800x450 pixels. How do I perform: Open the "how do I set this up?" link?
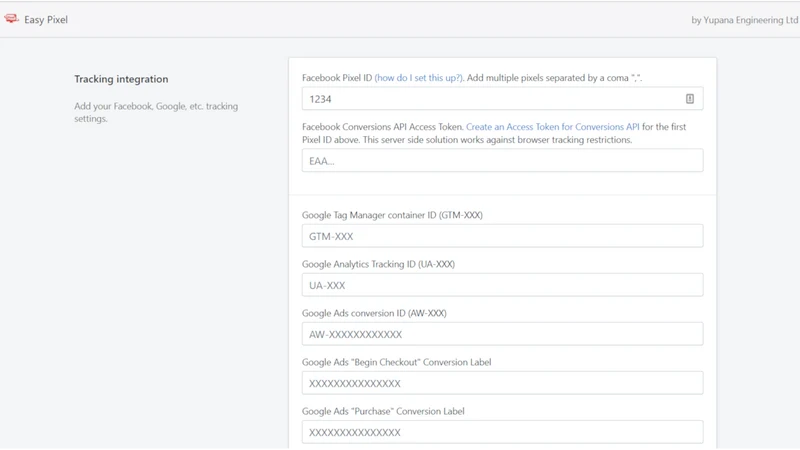(418, 78)
